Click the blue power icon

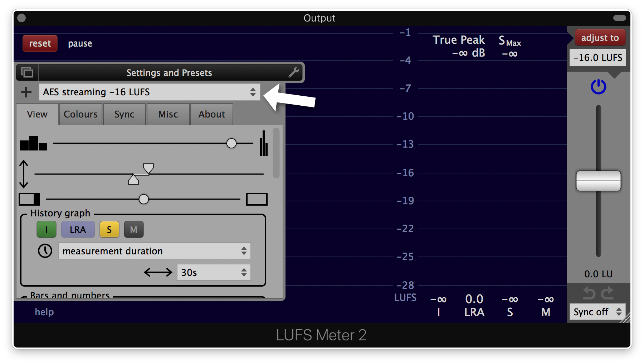[x=598, y=87]
